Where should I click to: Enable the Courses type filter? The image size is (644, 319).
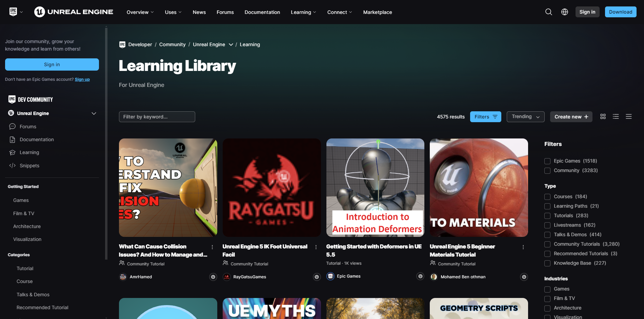coord(547,197)
